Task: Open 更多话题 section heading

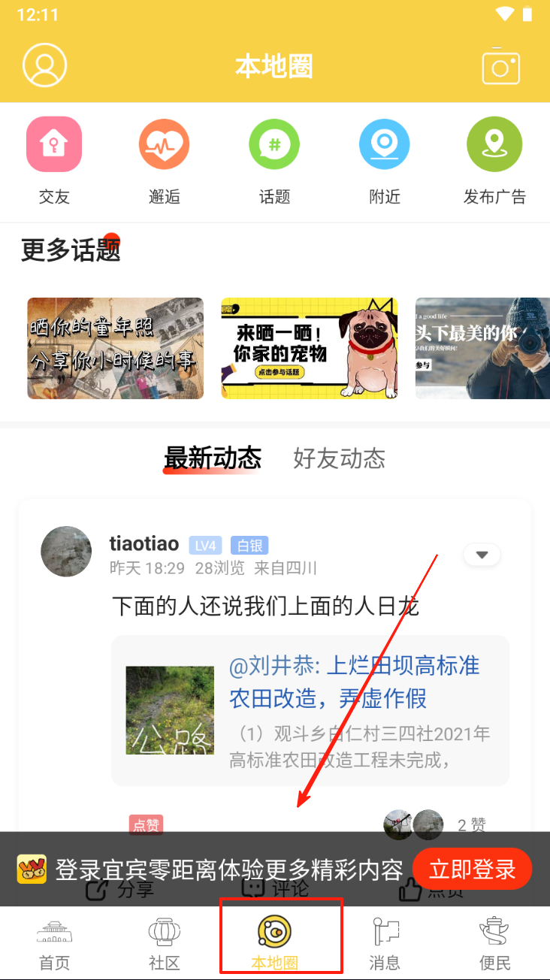Action: point(71,250)
